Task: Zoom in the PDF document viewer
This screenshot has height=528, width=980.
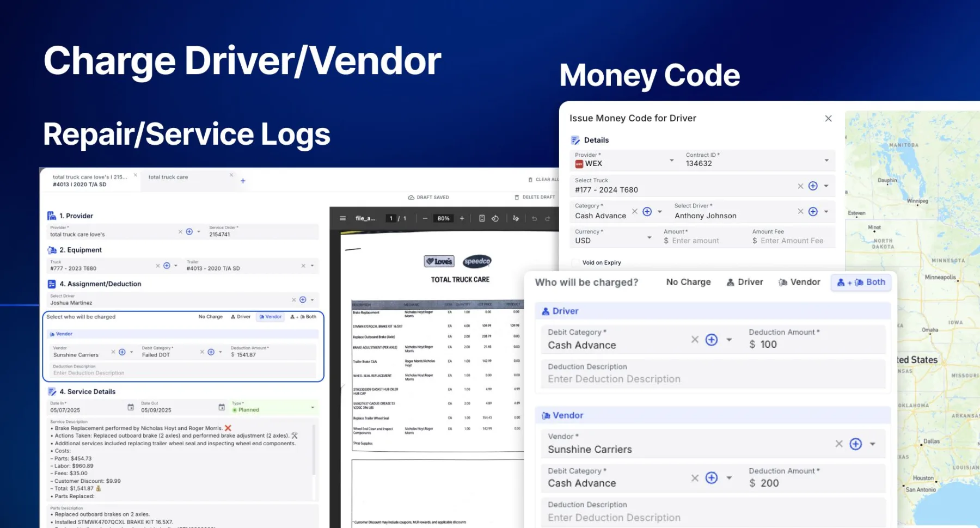Action: point(462,218)
